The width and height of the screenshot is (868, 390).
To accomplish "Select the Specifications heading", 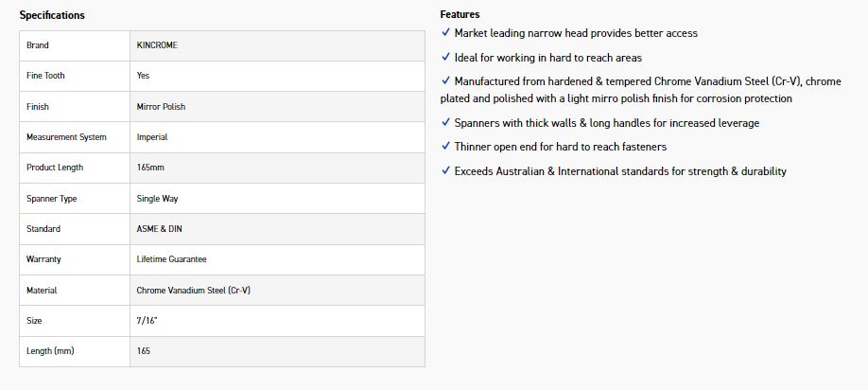I will point(52,15).
